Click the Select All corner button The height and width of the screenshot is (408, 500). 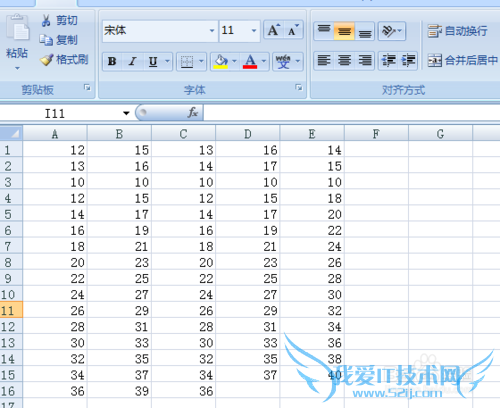tap(11, 133)
